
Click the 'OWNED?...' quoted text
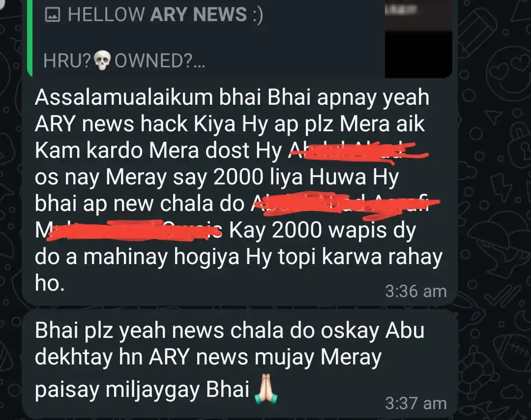[x=160, y=61]
